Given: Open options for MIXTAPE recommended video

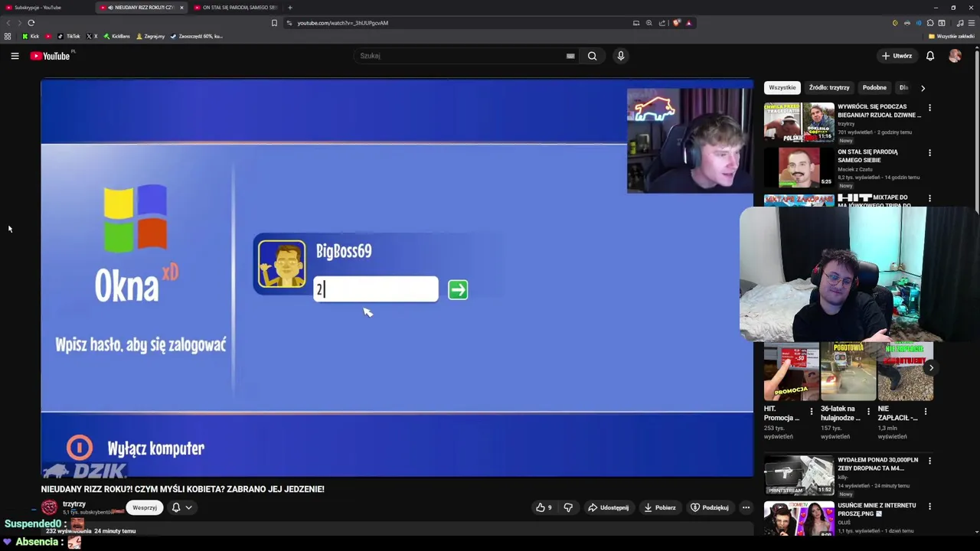Looking at the screenshot, I should point(929,198).
